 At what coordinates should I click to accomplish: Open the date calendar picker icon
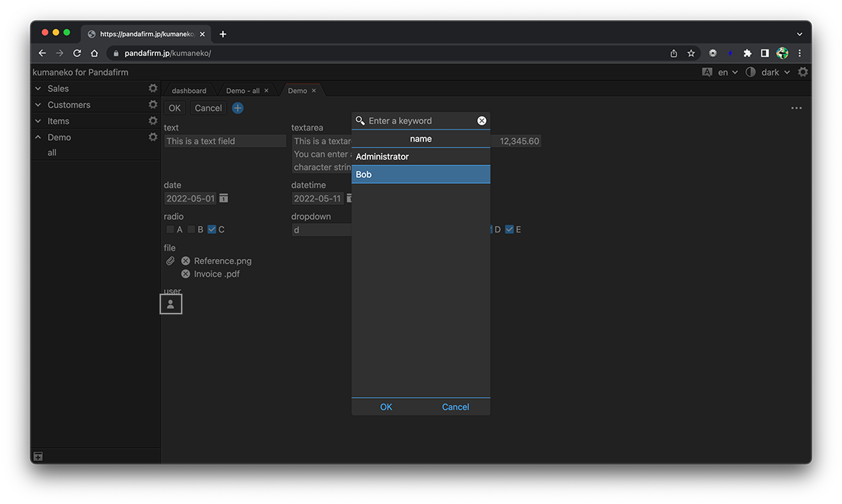224,199
